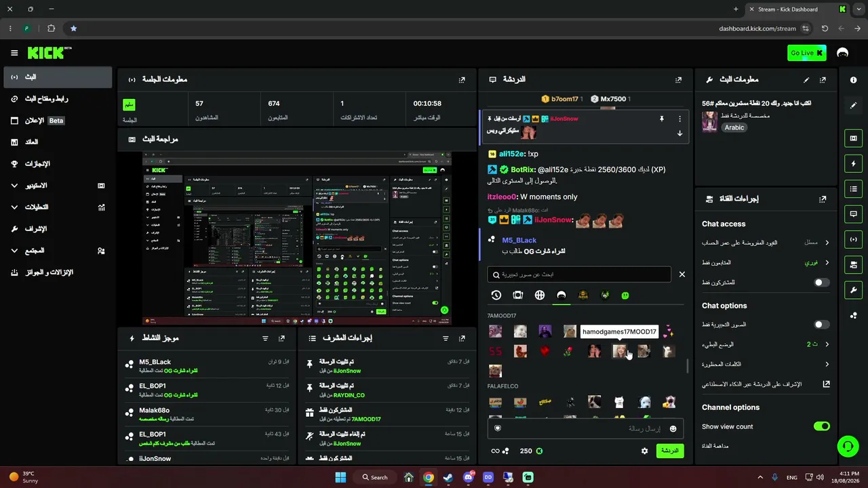
Task: Click the chat bubble icon in the right rail
Action: pyautogui.click(x=853, y=214)
